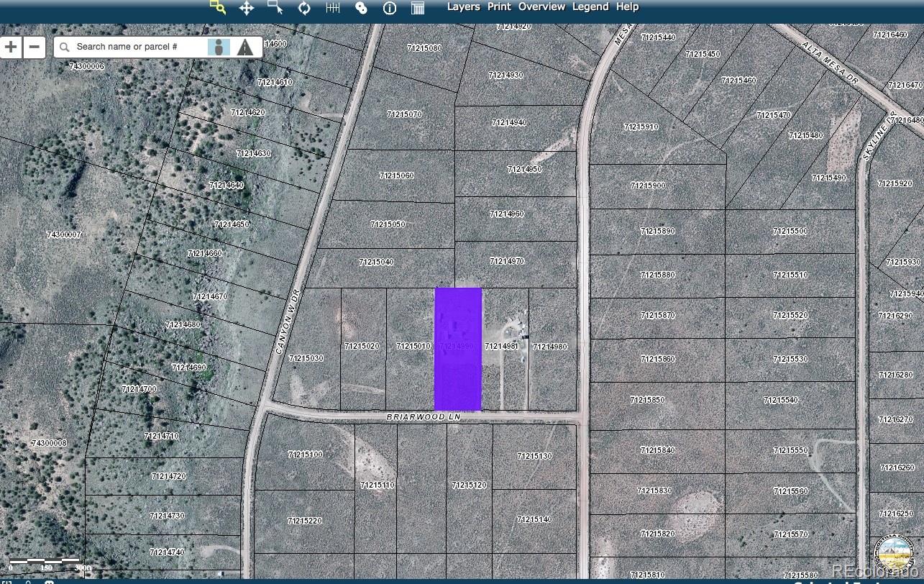Toggle search by owner person icon
The image size is (924, 584).
pos(219,47)
